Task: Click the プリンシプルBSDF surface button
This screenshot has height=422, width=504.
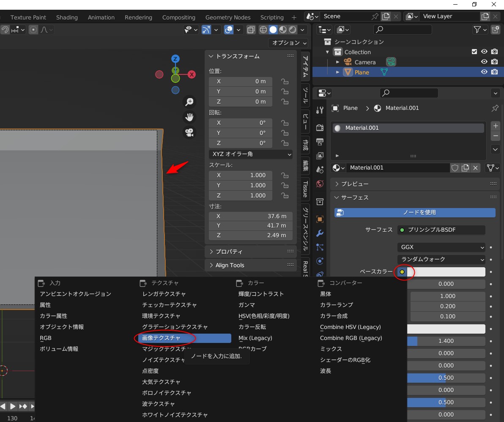Action: pos(441,230)
